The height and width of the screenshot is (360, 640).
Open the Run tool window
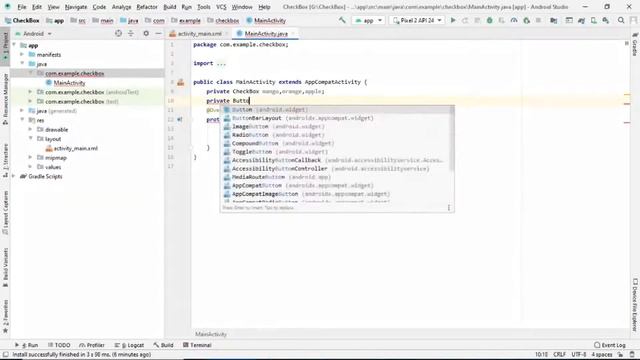[x=27, y=345]
